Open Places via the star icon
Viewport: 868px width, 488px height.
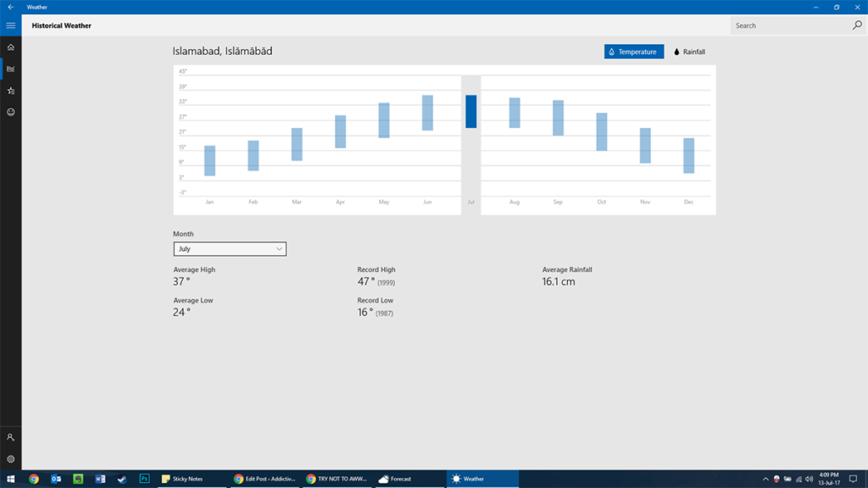point(10,90)
